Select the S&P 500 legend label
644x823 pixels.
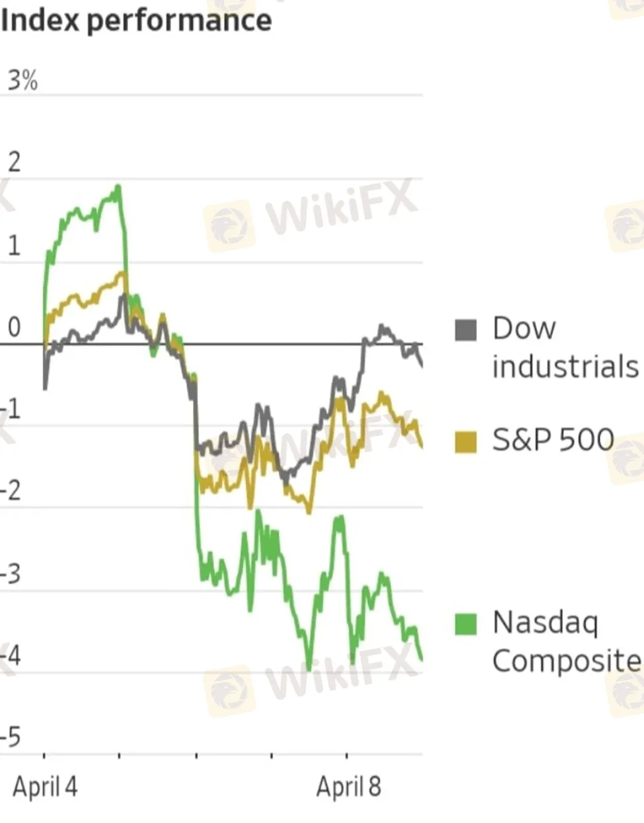[x=554, y=440]
